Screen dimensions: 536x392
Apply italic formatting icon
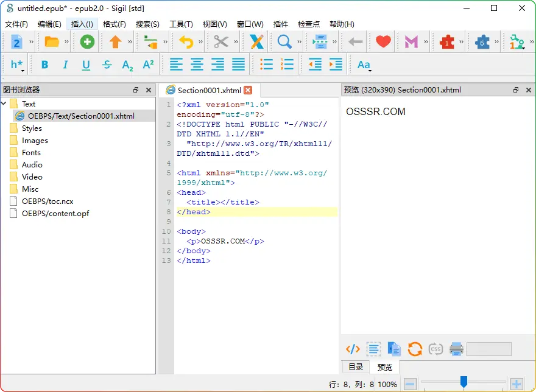(66, 65)
